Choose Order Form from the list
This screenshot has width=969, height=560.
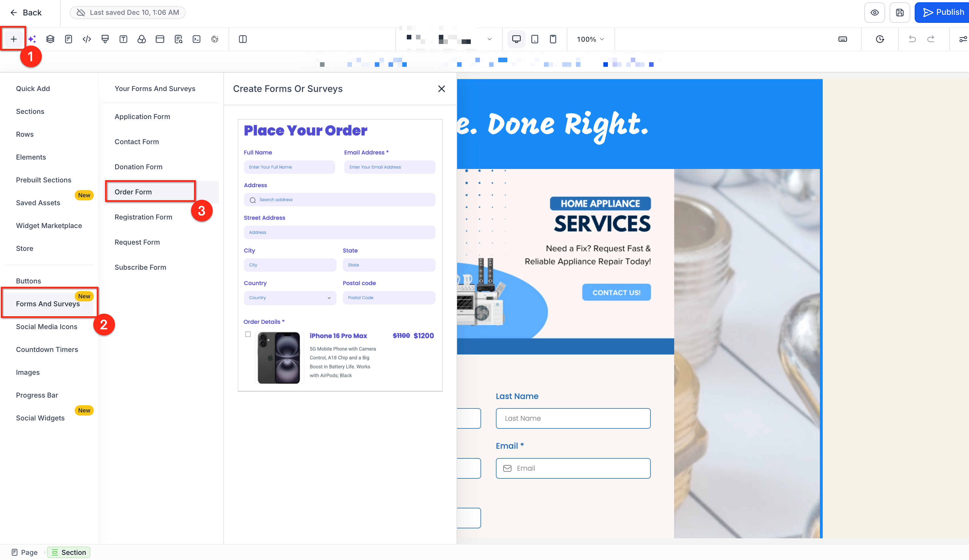point(133,192)
